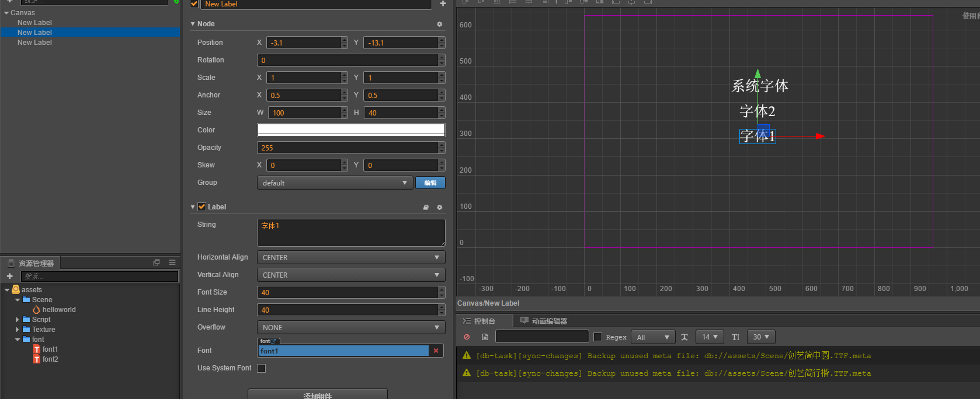Select the first New Label in the hierarchy

(x=34, y=23)
